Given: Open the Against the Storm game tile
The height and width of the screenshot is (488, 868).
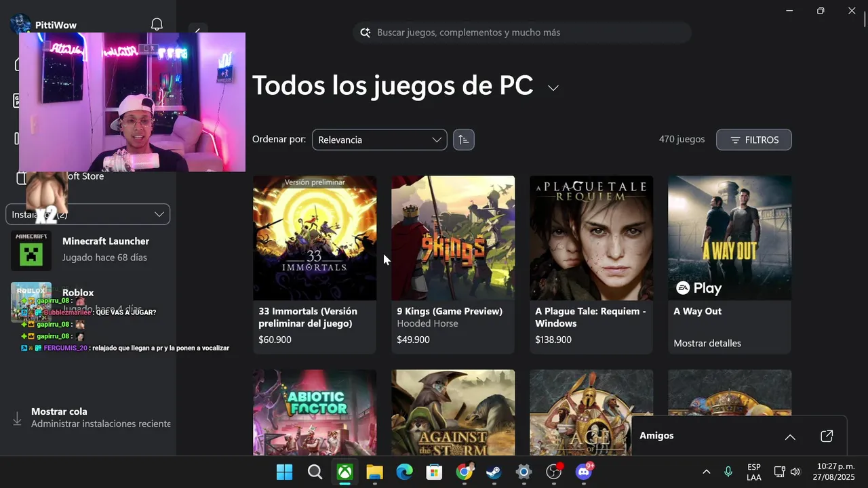Looking at the screenshot, I should pos(453,413).
